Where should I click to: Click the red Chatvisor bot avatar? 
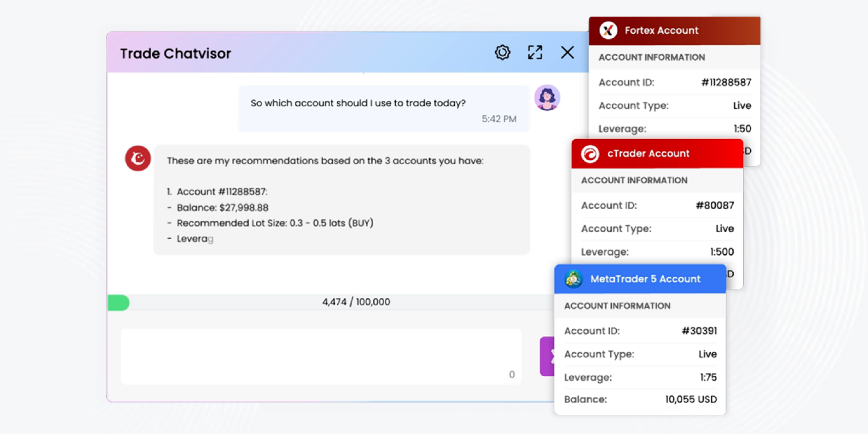pos(138,158)
